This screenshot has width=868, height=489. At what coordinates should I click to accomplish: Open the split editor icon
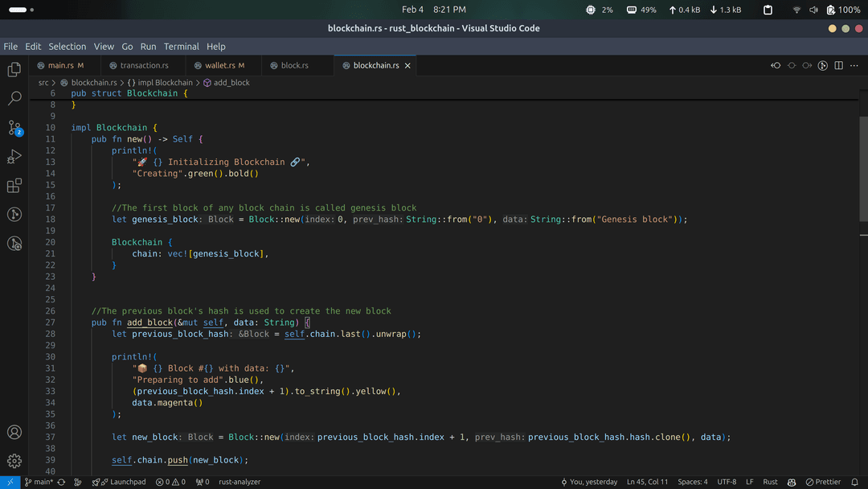click(x=837, y=65)
